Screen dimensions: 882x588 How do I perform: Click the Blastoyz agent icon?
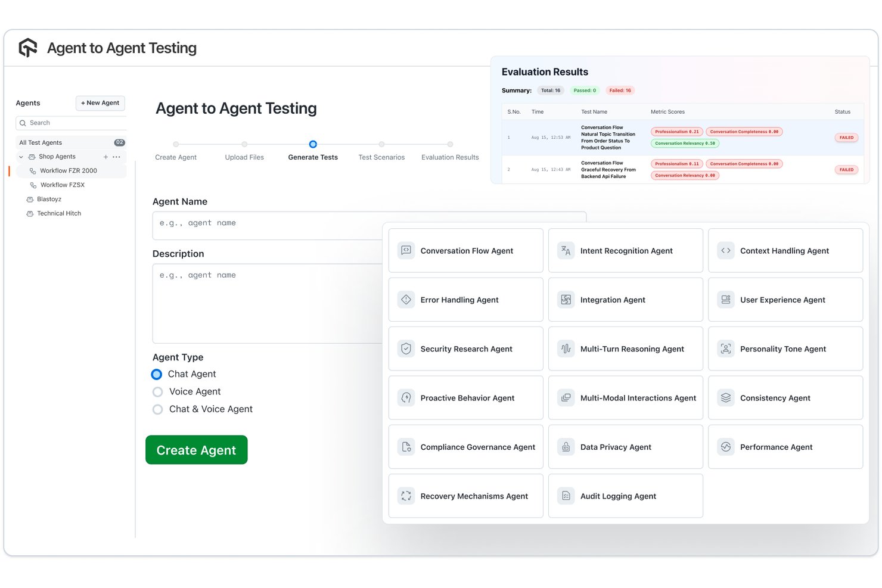(x=30, y=199)
